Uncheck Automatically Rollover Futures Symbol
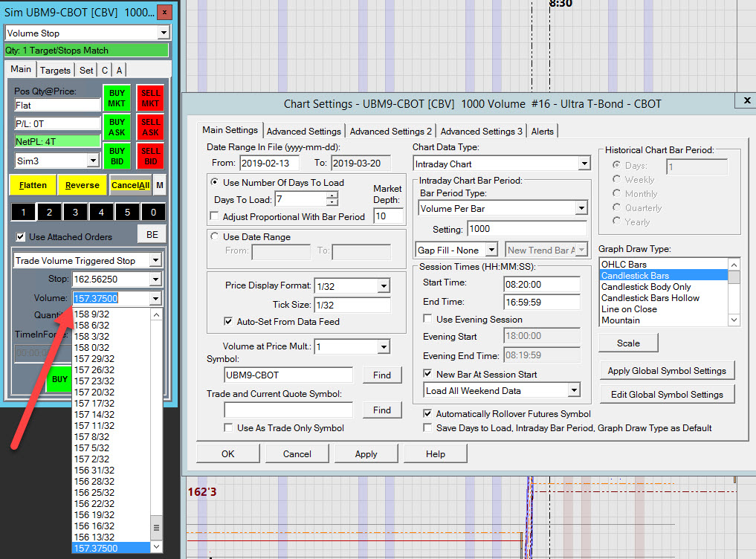The height and width of the screenshot is (559, 756). tap(428, 414)
